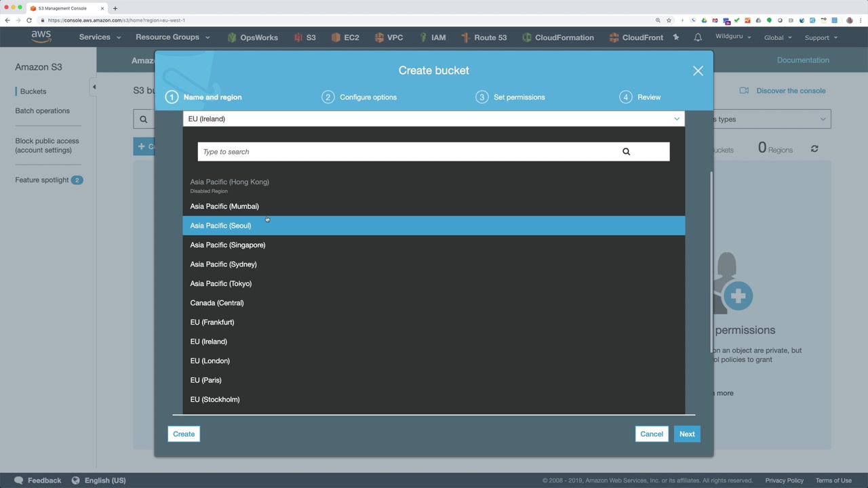Click the pin shortcuts icon
868x488 pixels.
(x=676, y=37)
